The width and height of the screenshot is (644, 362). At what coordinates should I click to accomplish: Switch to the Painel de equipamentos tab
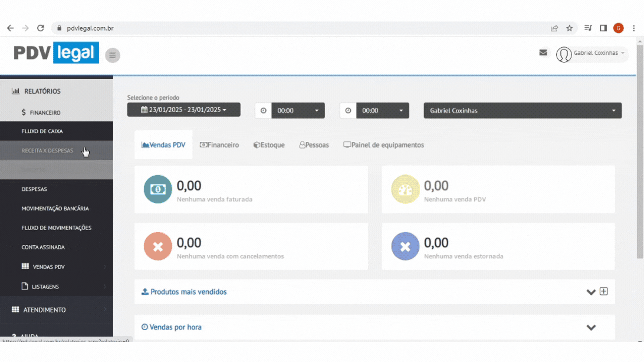tap(383, 145)
